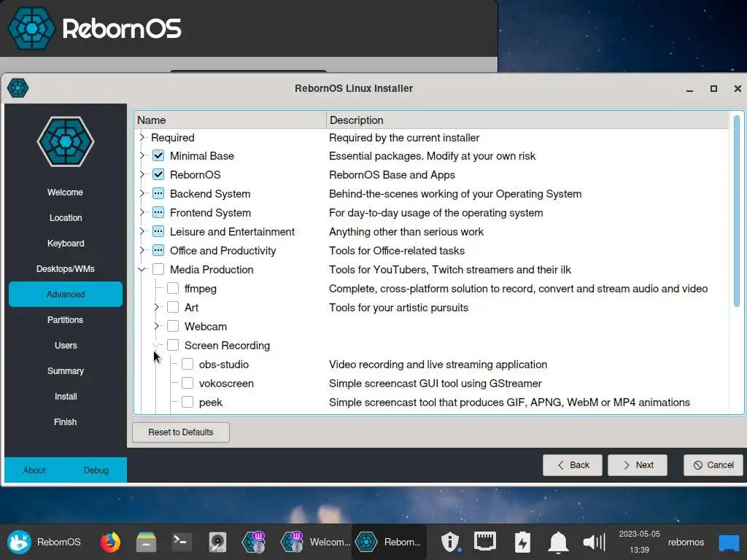The width and height of the screenshot is (747, 560).
Task: Toggle the Frontend System checkbox
Action: pyautogui.click(x=158, y=213)
